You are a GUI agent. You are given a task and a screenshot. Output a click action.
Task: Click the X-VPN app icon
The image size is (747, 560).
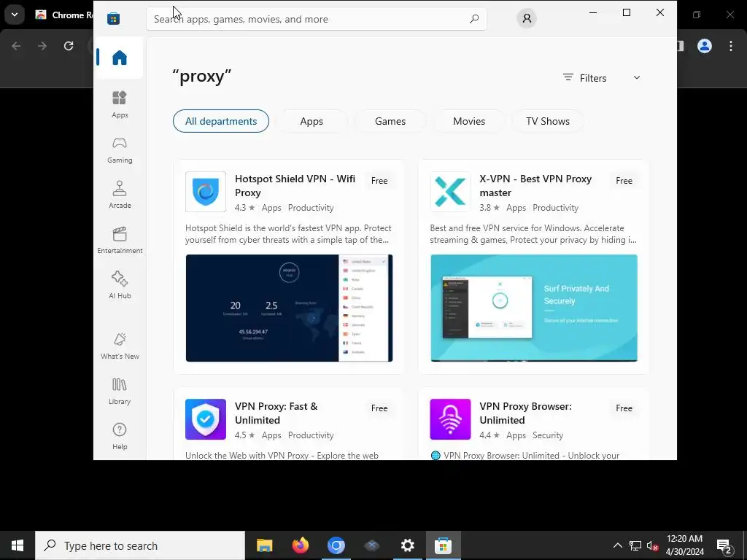[x=450, y=192]
